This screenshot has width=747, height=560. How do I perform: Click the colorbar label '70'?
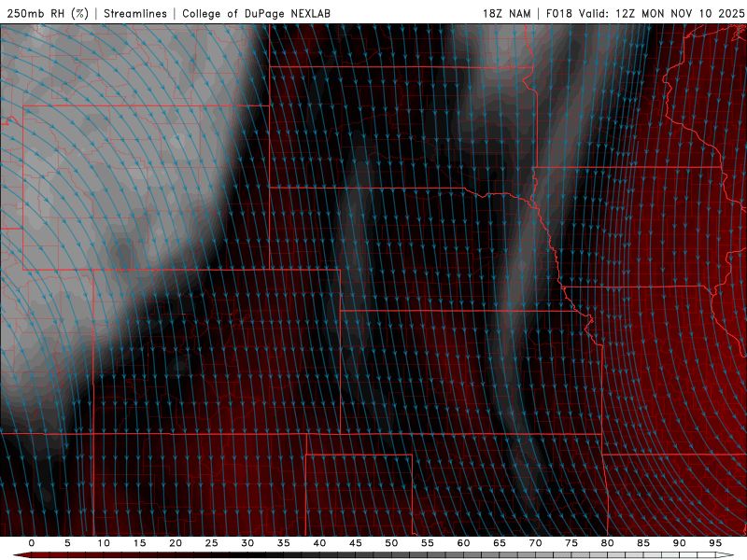[x=535, y=543]
